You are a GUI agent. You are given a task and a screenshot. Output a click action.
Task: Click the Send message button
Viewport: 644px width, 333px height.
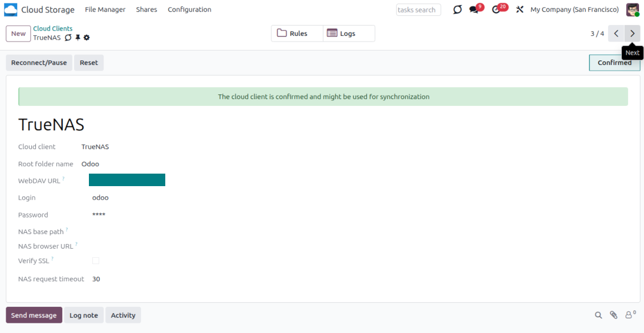pyautogui.click(x=34, y=315)
